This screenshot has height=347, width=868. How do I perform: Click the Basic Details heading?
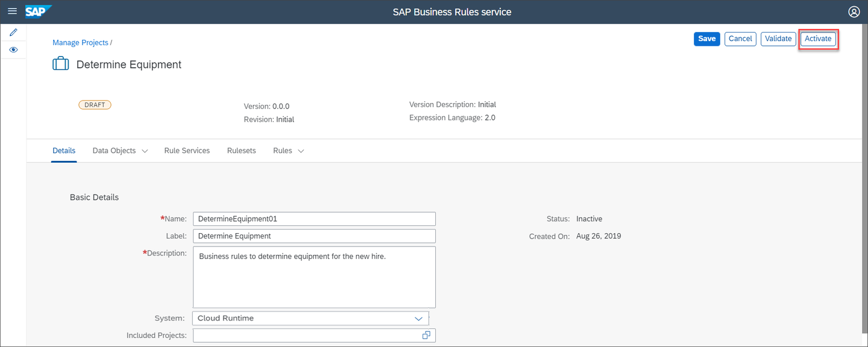coord(94,197)
